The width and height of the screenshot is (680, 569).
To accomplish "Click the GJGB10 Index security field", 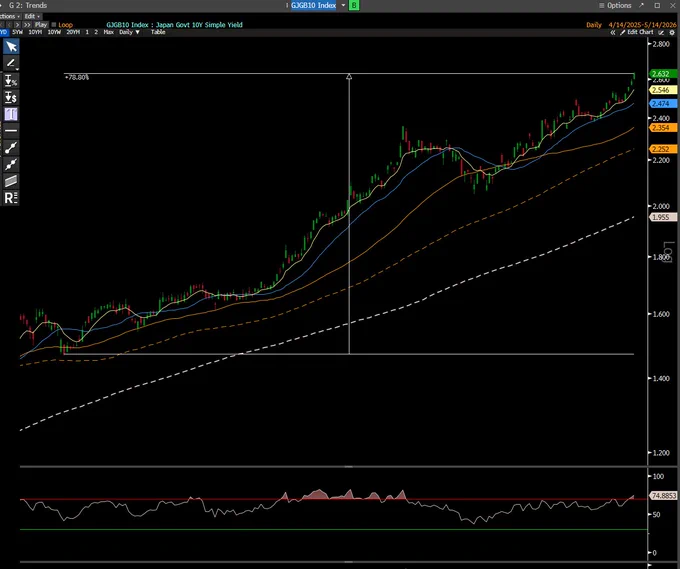I will click(314, 5).
